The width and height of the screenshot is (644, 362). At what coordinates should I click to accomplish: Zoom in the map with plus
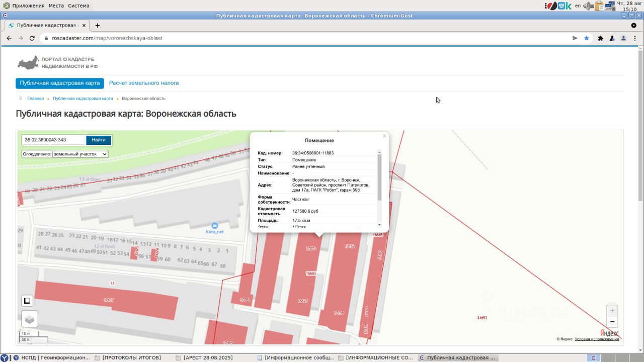[612, 311]
